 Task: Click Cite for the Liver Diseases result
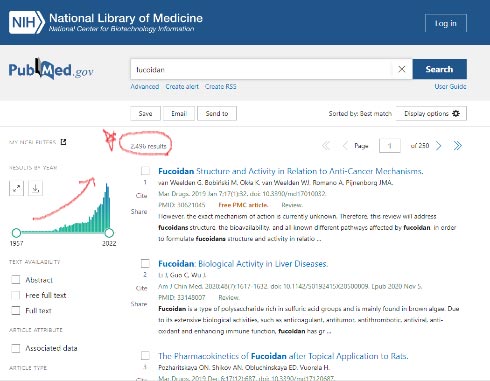click(x=142, y=288)
